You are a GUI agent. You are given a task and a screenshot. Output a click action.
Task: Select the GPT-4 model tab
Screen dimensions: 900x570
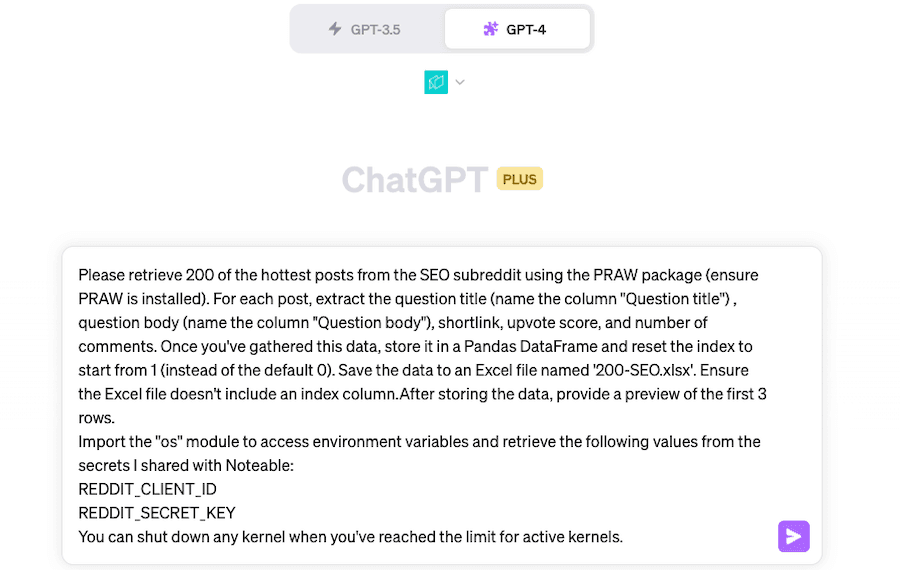coord(517,29)
